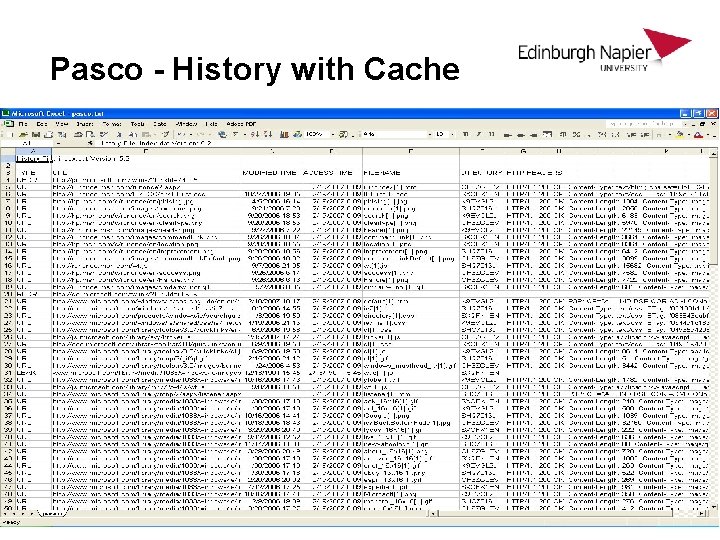Click the Align Left icon
This screenshot has width=720, height=540.
click(508, 135)
